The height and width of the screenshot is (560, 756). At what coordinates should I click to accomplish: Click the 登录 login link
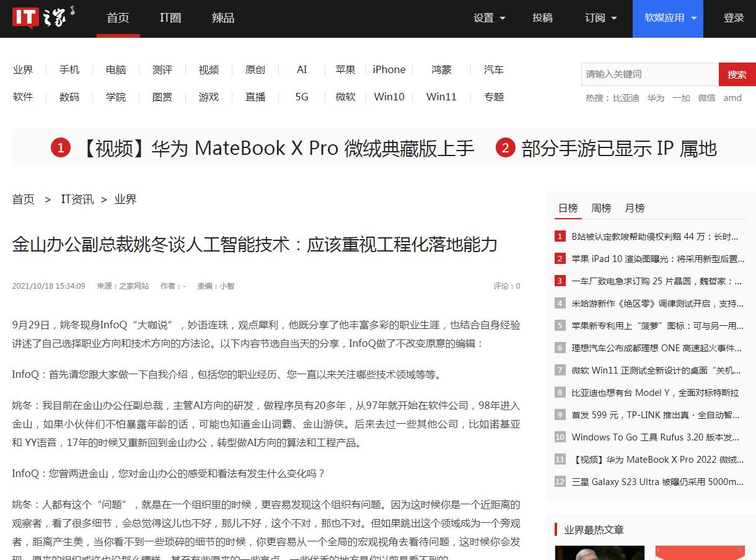tap(734, 18)
